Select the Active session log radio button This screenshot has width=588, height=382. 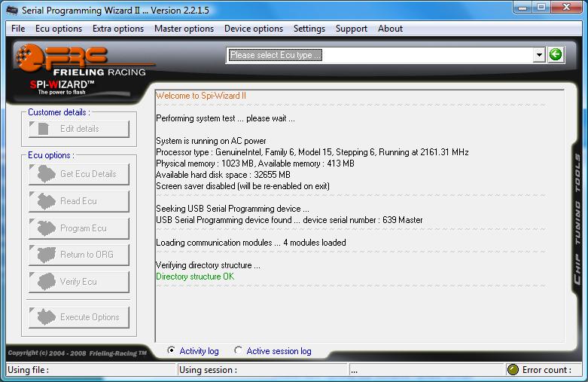tap(238, 350)
